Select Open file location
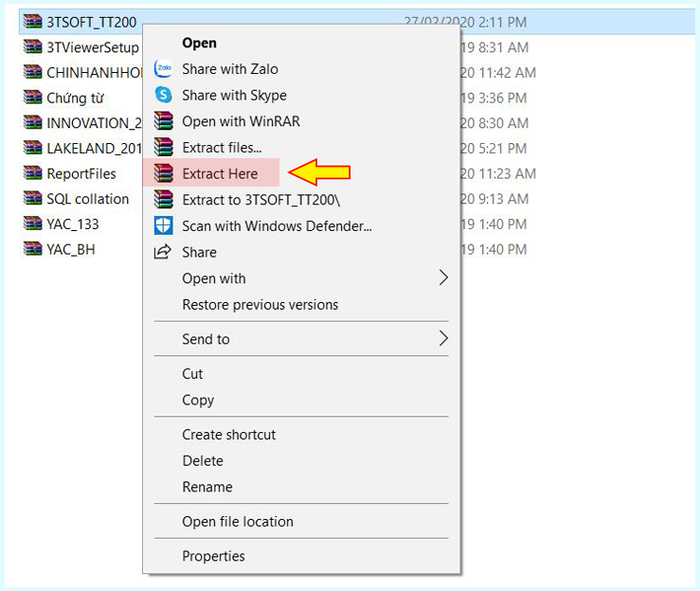 point(238,521)
